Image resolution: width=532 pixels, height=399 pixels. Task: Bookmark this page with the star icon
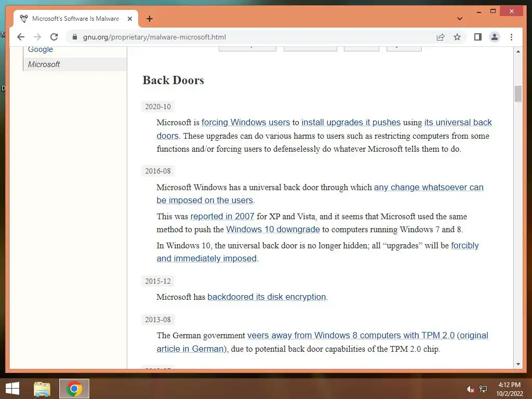tap(457, 37)
